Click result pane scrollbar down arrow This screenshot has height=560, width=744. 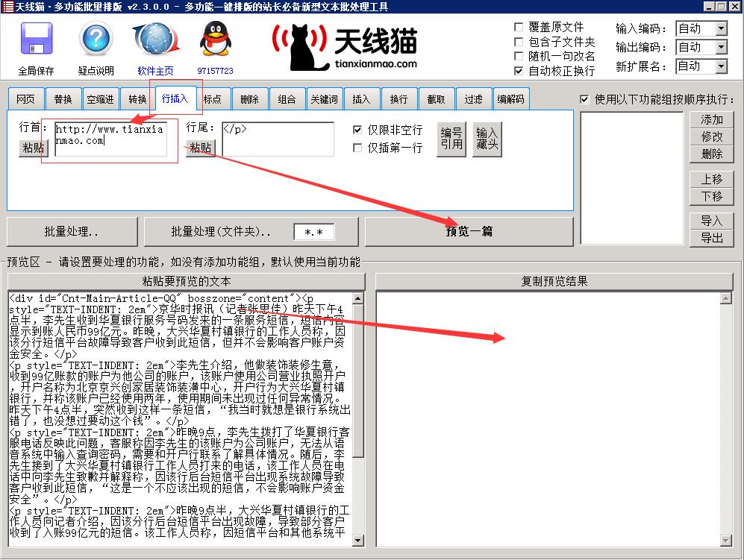point(726,541)
